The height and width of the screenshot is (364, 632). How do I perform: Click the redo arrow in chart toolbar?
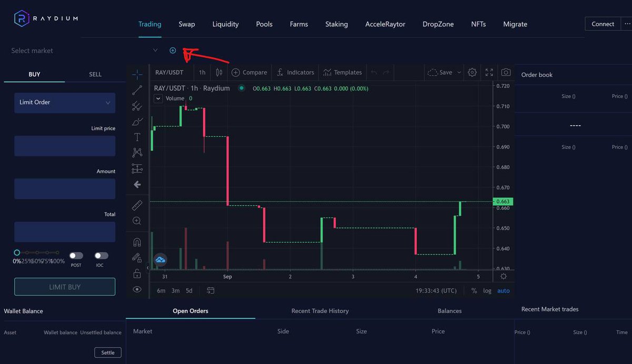(386, 73)
